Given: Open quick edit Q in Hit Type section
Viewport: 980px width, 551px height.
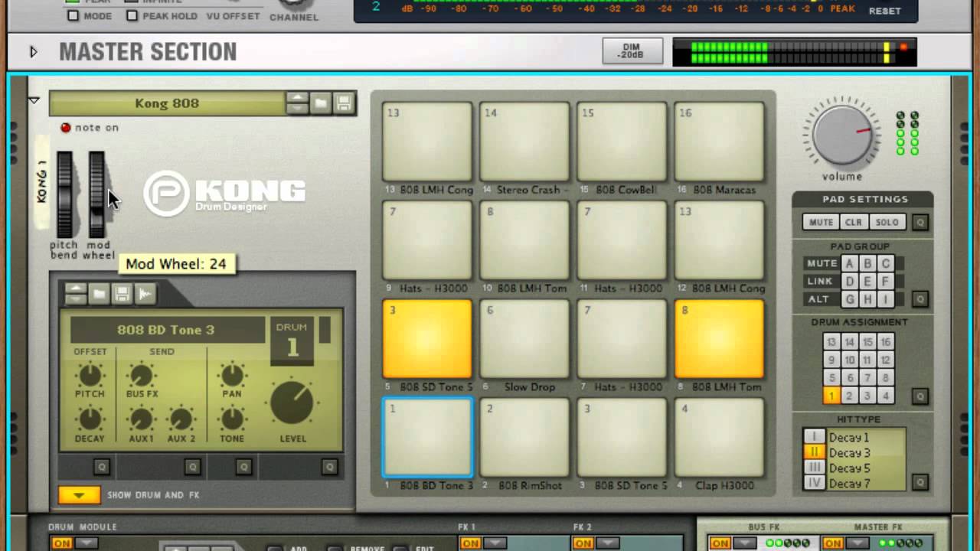Looking at the screenshot, I should tap(920, 482).
